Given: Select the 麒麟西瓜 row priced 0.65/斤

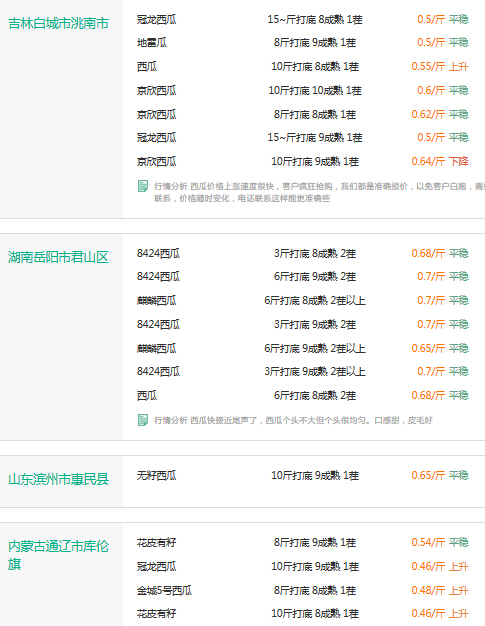Looking at the screenshot, I should (x=303, y=349).
